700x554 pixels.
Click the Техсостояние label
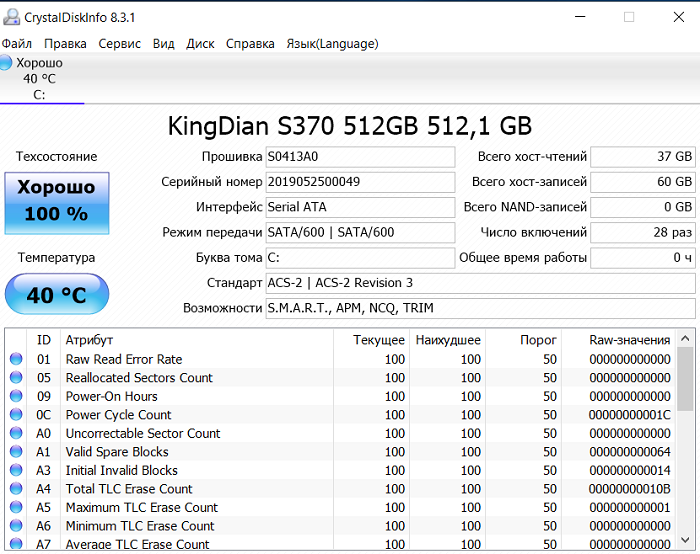[x=57, y=157]
